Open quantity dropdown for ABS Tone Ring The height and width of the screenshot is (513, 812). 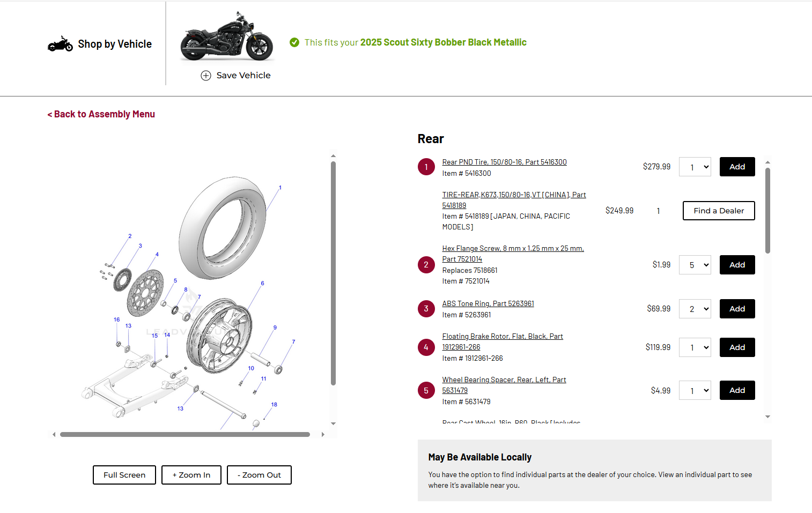tap(695, 309)
